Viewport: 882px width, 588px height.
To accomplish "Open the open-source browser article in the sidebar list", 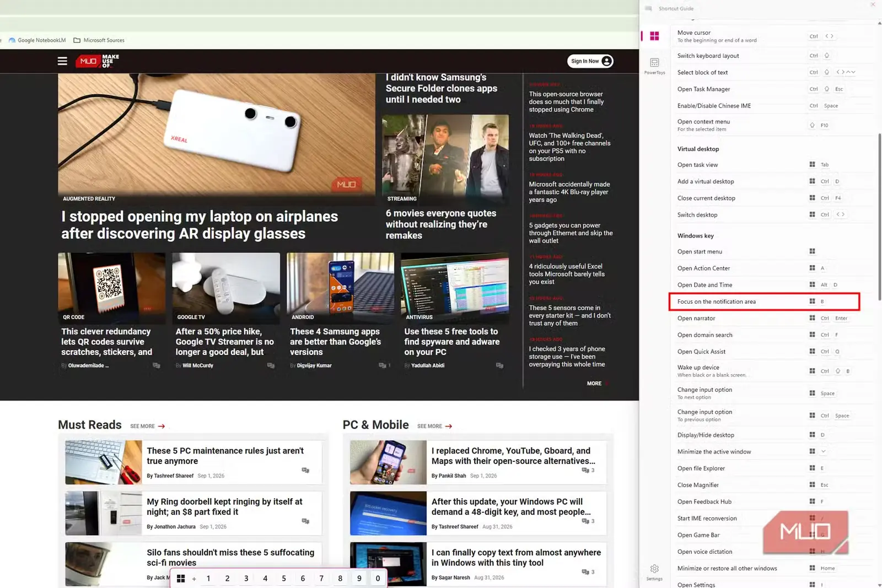I will pos(566,102).
